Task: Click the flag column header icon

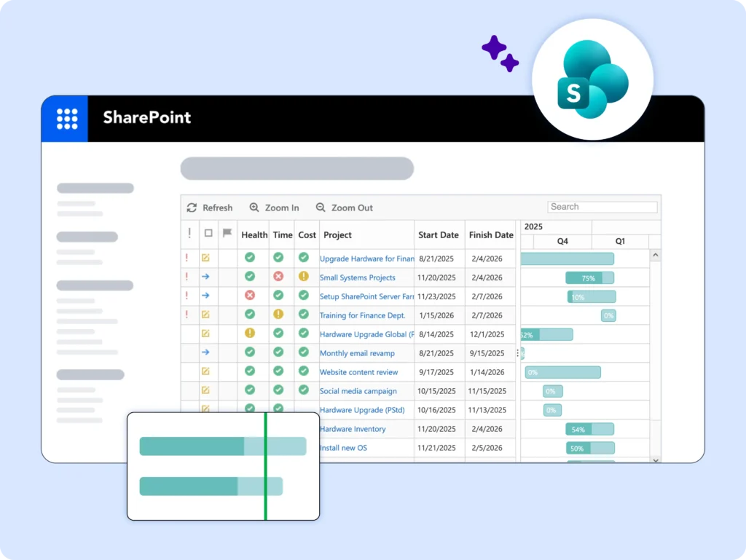Action: (227, 234)
